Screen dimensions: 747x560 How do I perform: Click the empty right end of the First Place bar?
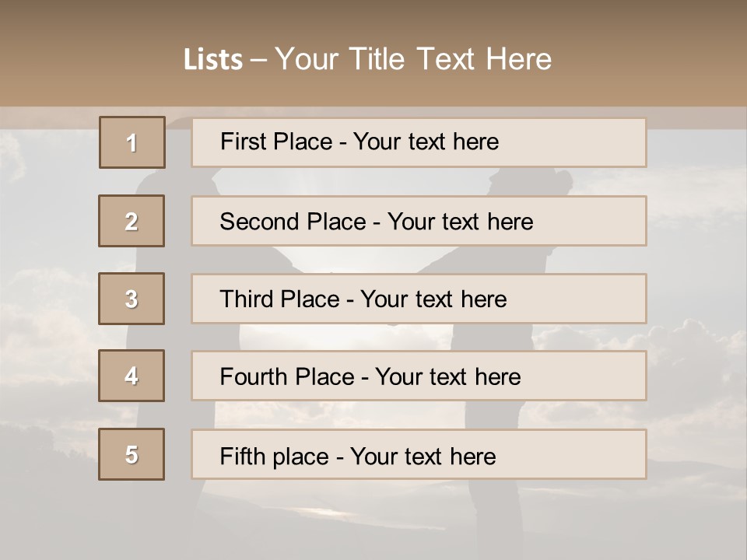(x=591, y=142)
